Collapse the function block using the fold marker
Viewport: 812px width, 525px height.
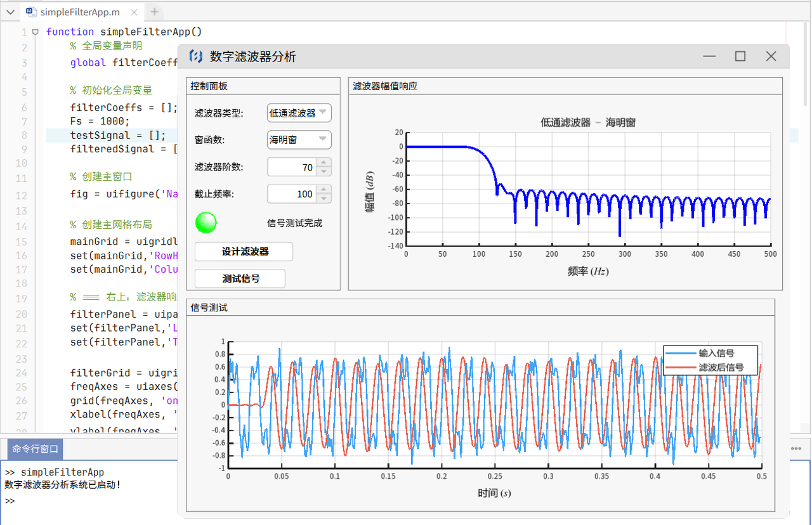point(36,31)
